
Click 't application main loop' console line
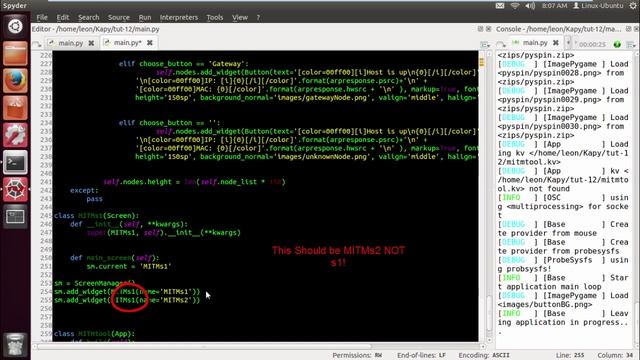coord(549,287)
